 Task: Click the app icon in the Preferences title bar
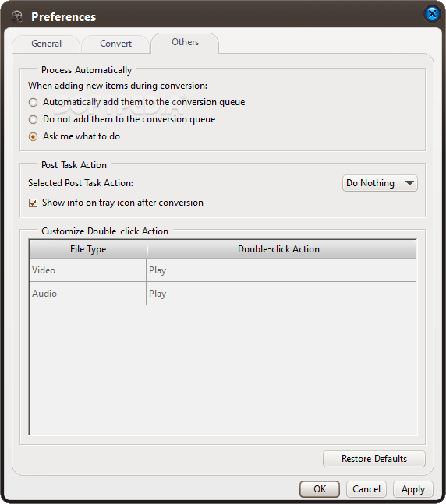tap(16, 16)
